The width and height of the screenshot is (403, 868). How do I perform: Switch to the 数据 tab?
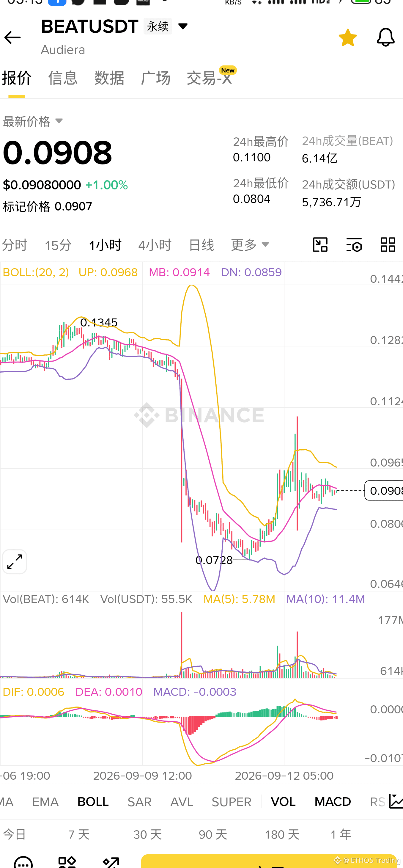point(109,78)
